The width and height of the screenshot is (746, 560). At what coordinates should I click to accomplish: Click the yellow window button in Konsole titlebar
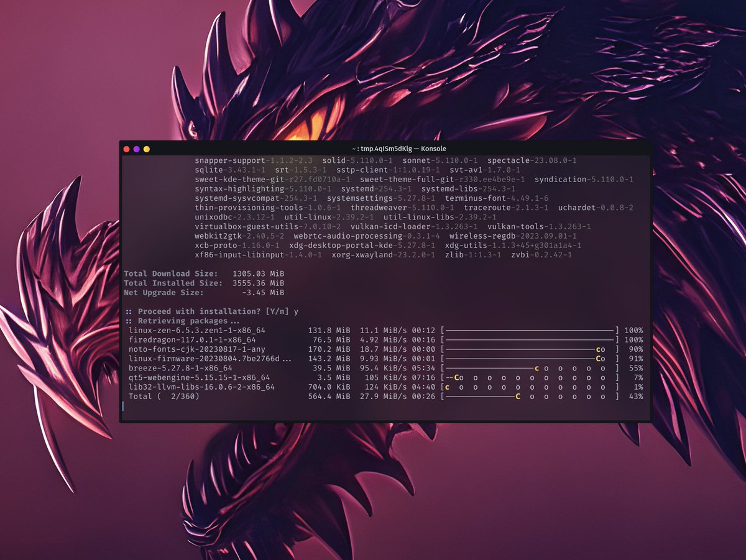(x=147, y=149)
